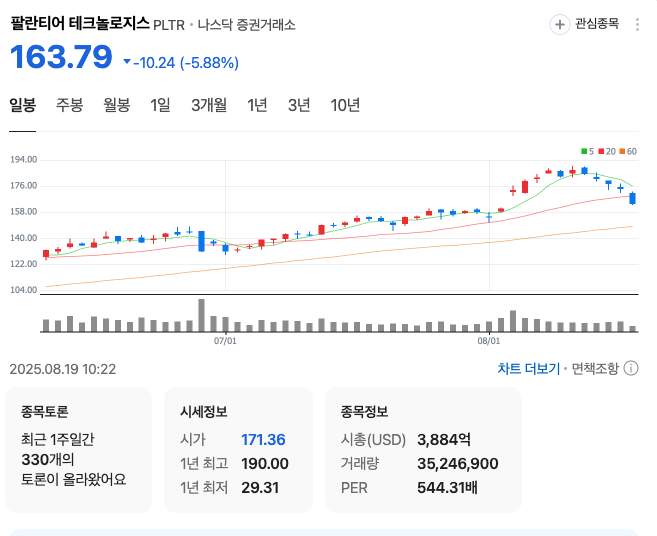Screen dimensions: 657x536
Task: Open the 종목토론 discussion card
Action: point(78,450)
